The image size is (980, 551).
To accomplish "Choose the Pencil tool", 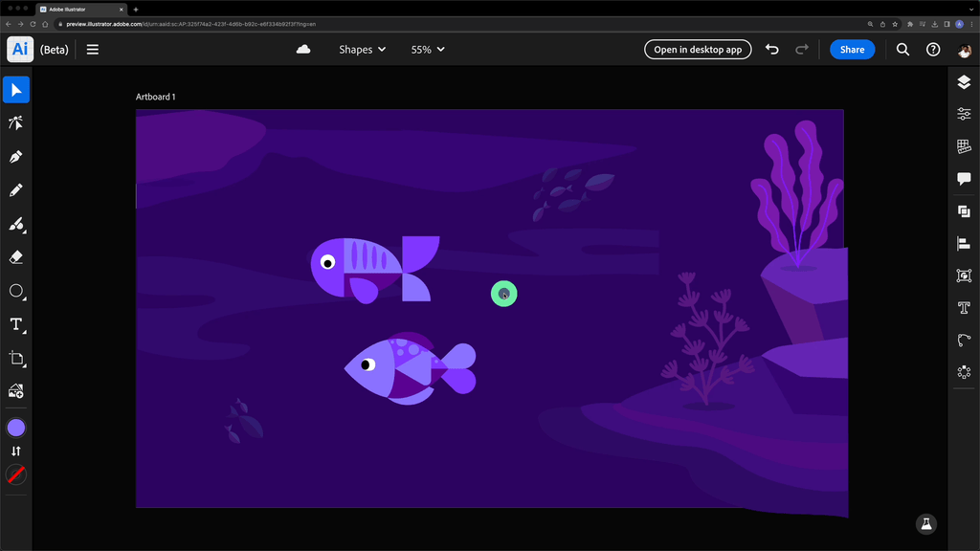I will point(15,190).
